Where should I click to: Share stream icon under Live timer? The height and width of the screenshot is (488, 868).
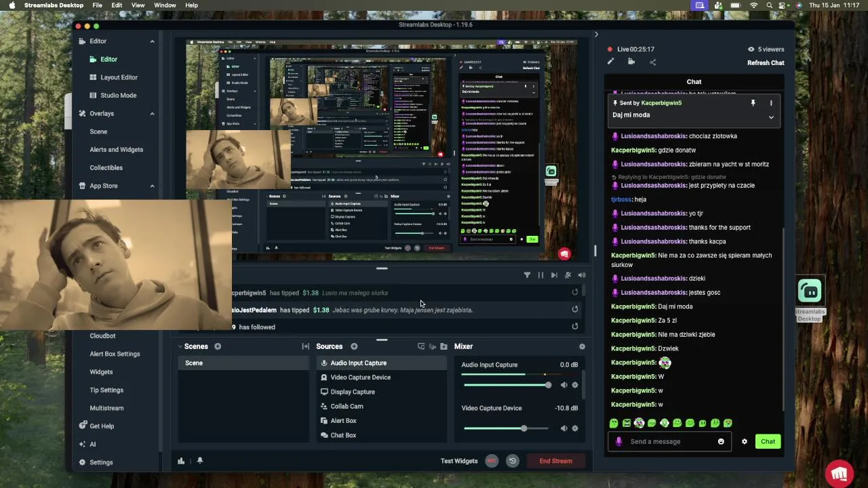coord(652,62)
